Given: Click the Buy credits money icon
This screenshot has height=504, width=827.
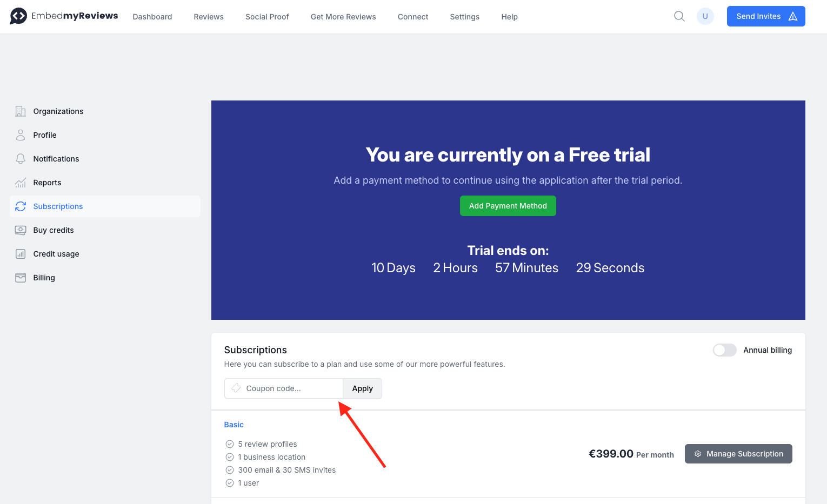Looking at the screenshot, I should [21, 230].
